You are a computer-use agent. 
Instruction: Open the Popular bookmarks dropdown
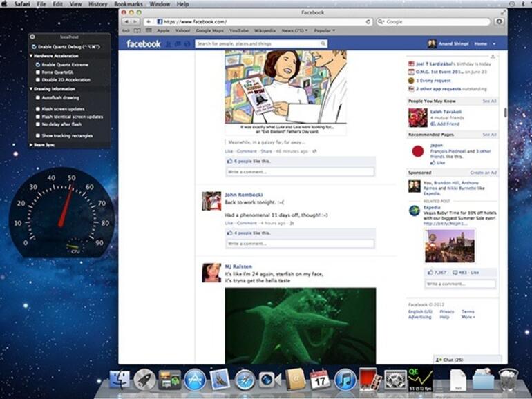[324, 30]
